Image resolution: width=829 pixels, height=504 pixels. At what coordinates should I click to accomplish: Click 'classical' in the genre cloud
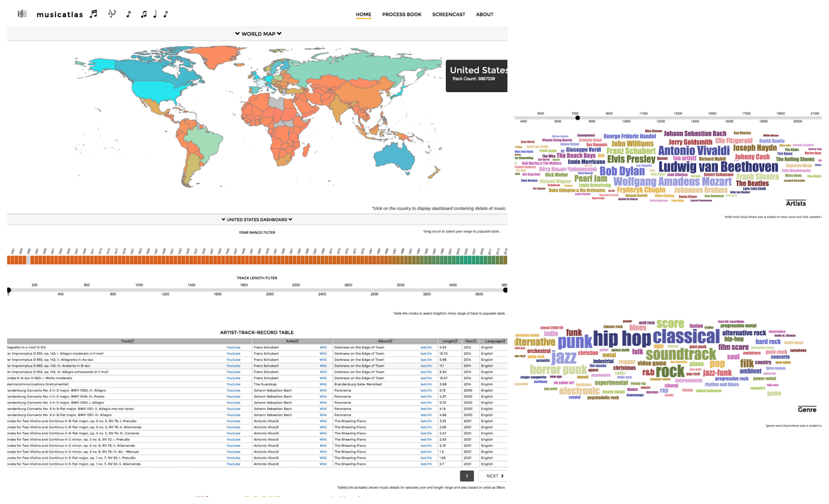(686, 337)
